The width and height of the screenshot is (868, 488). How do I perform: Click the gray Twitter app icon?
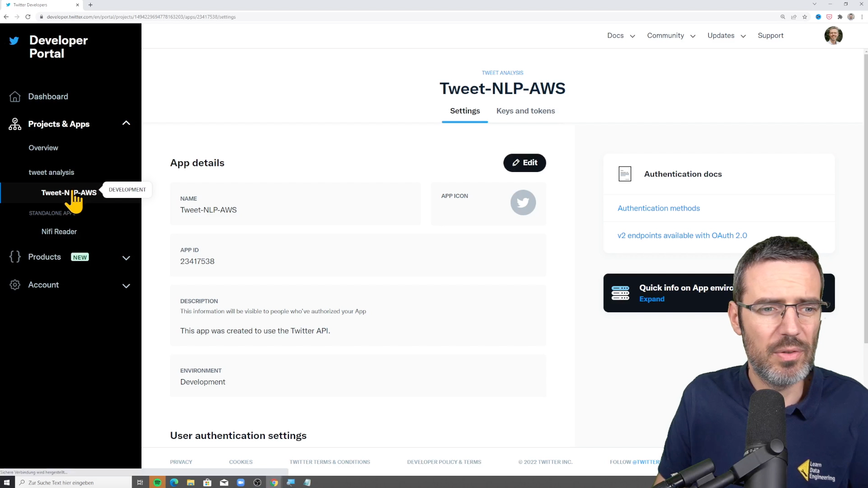tap(523, 202)
